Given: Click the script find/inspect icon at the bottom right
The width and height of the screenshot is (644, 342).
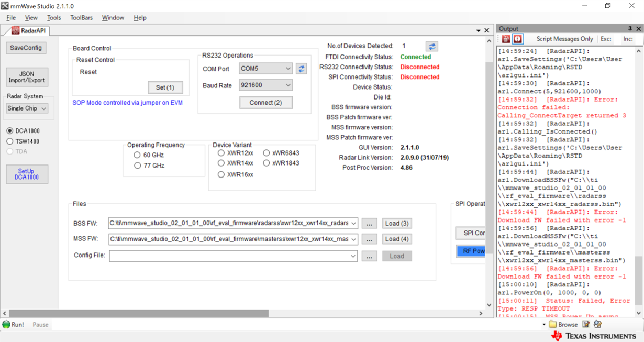Looking at the screenshot, I should tap(597, 324).
